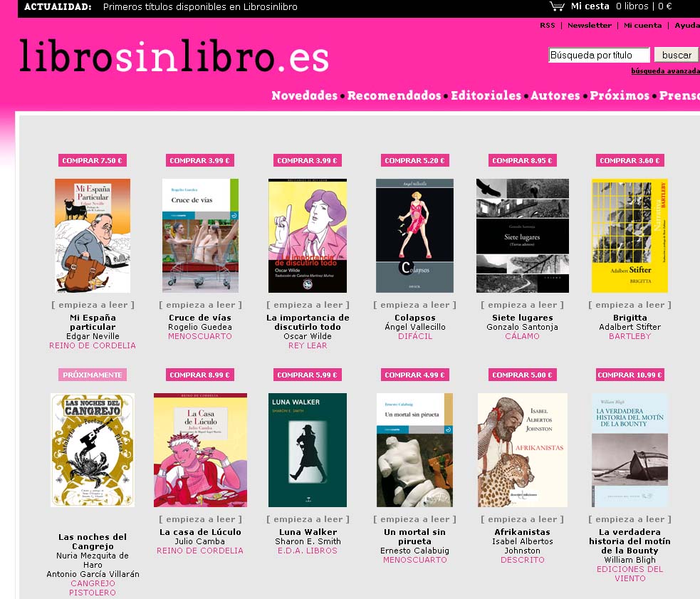Click Comprar 8.99 € button
700x599 pixels.
[200, 375]
